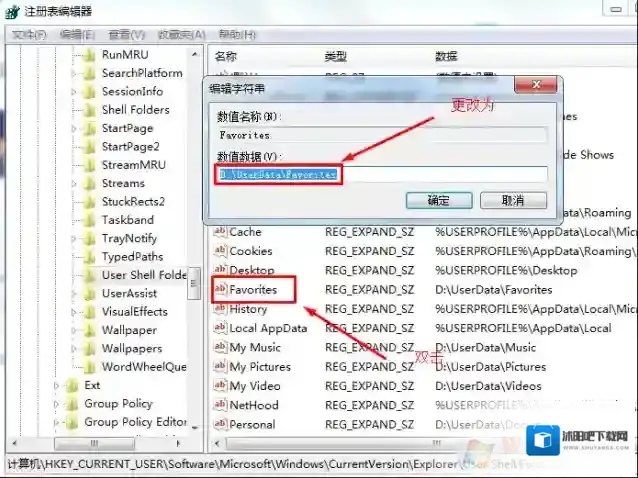Click the SessionInfo folder icon

point(89,92)
